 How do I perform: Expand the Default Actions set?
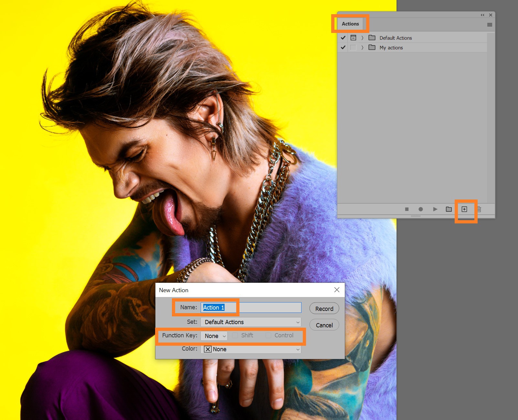tap(363, 38)
